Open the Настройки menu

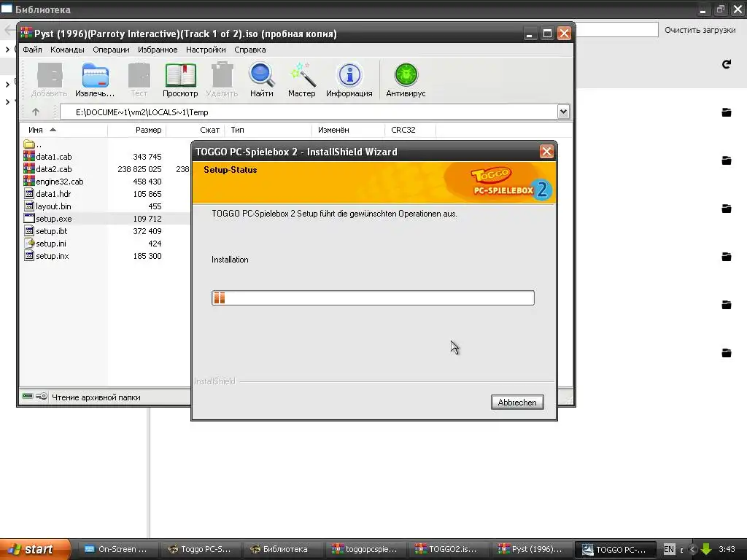[206, 50]
